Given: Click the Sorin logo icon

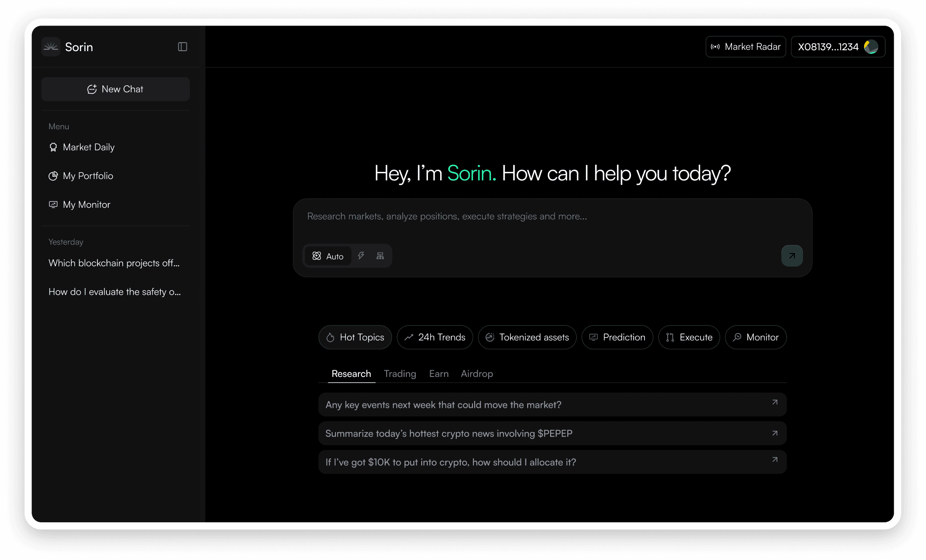Looking at the screenshot, I should pyautogui.click(x=51, y=47).
